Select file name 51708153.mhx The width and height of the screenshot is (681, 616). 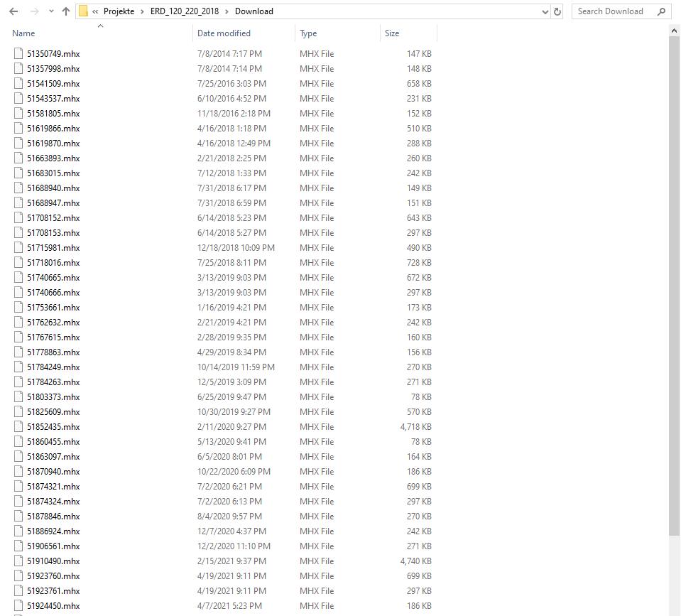coord(53,233)
